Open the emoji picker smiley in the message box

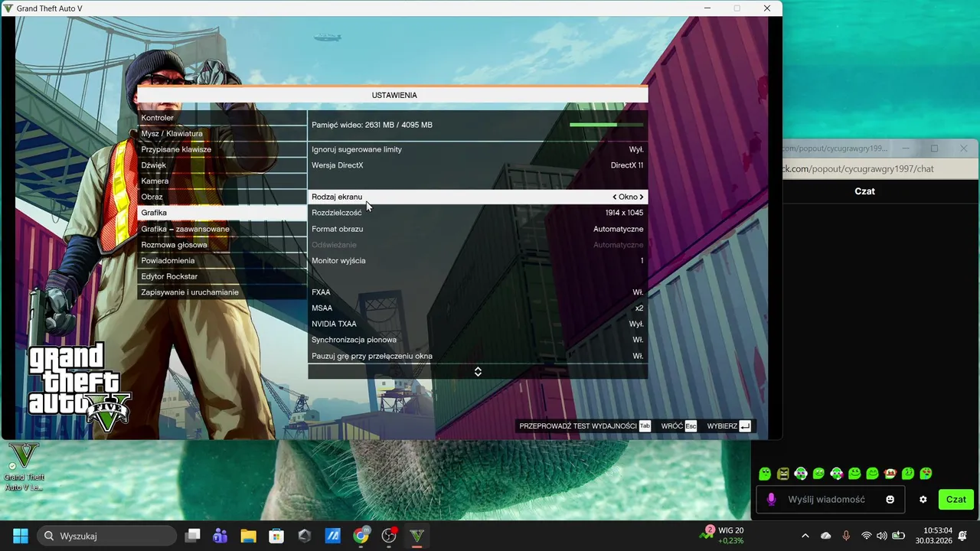890,500
